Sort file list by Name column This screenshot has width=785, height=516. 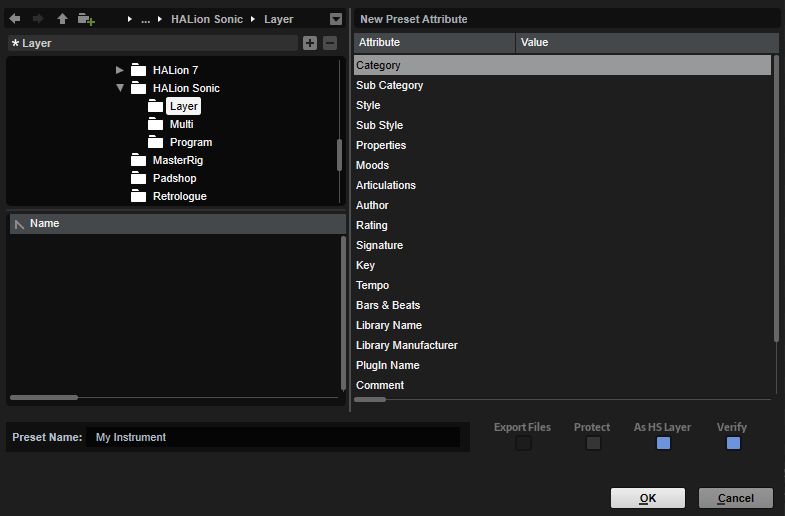[177, 224]
